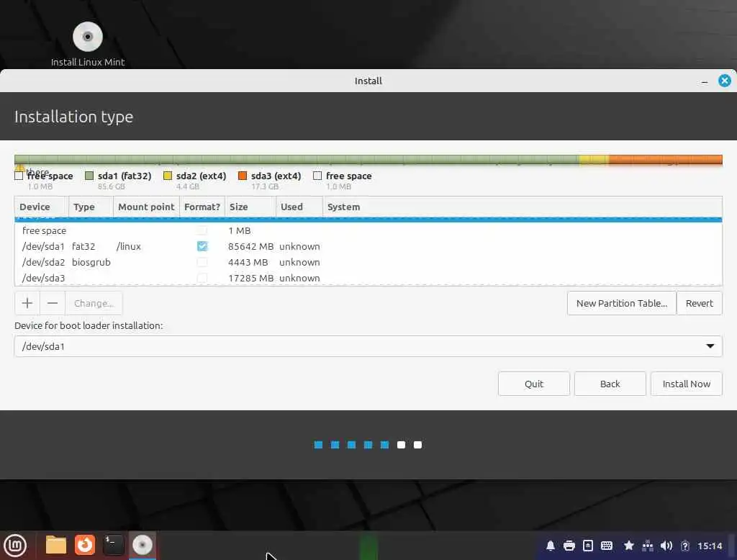Click the question-mark shield tray icon

685,546
